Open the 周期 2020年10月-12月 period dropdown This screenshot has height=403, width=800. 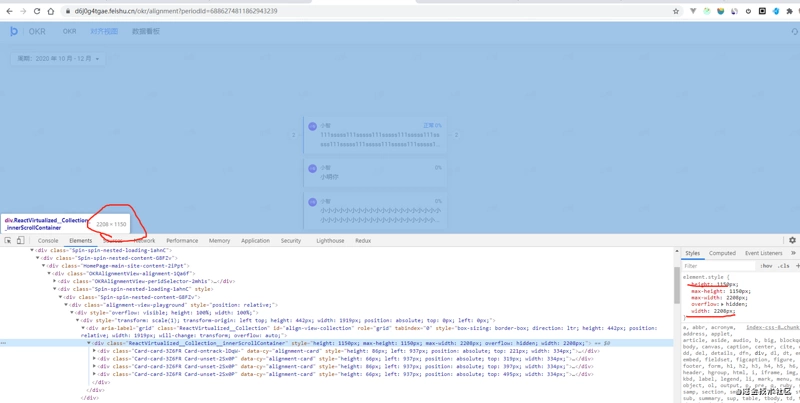point(58,59)
